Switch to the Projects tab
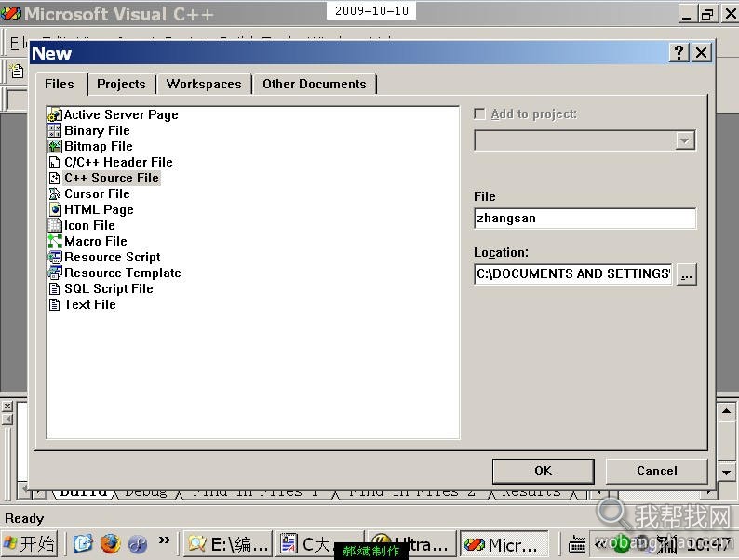739x560 pixels. pyautogui.click(x=121, y=84)
